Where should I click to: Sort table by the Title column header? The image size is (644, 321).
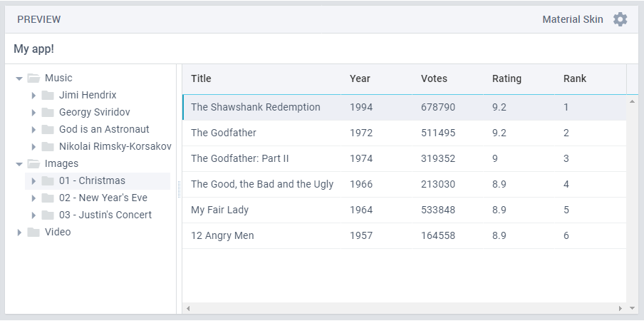(202, 78)
